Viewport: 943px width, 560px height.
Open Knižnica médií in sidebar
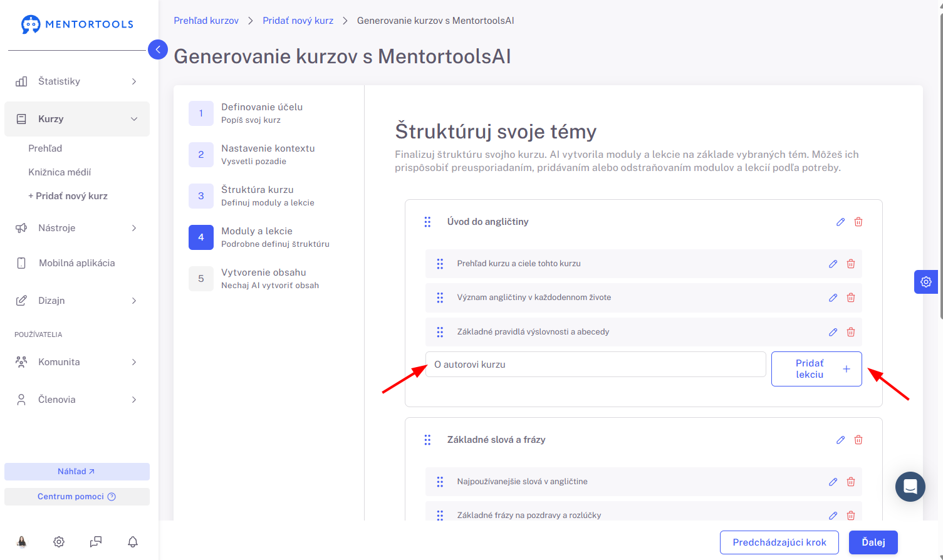click(60, 172)
